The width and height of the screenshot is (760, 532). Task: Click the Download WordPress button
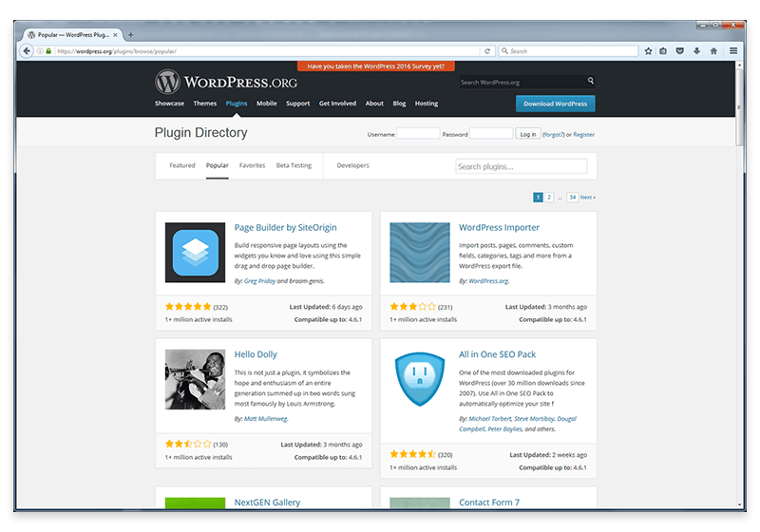(x=556, y=104)
